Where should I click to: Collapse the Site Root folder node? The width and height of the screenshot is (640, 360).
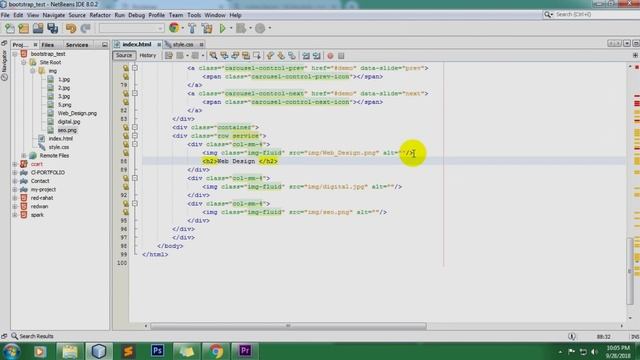pos(24,62)
